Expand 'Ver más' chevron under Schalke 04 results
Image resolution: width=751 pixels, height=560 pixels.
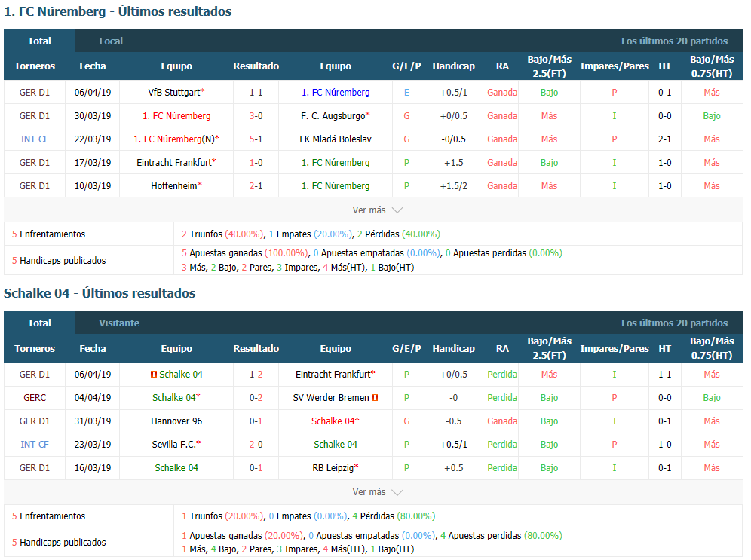tap(397, 492)
